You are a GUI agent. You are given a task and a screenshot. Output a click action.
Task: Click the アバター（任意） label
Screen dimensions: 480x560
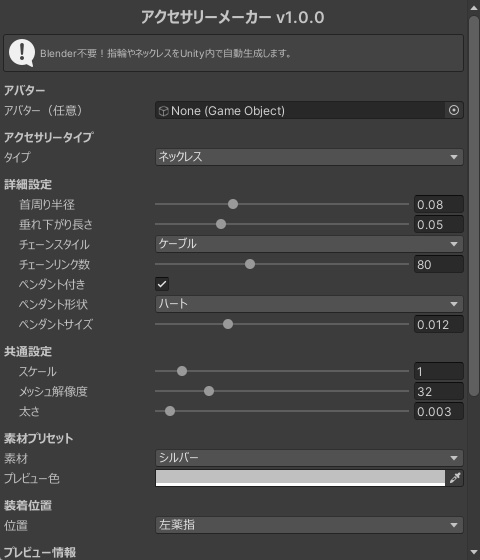[44, 110]
